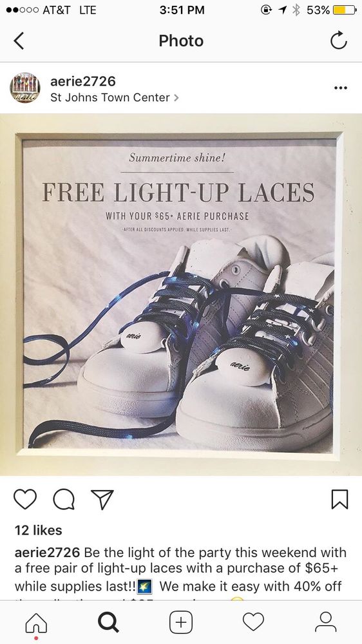Viewport: 362px width, 644px height.
Task: Open St Johns Town Center location
Action: coord(110,98)
